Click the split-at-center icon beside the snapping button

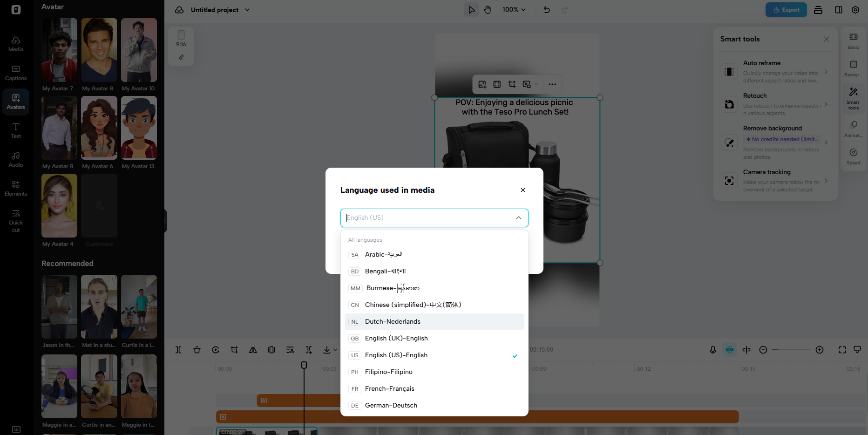click(746, 350)
